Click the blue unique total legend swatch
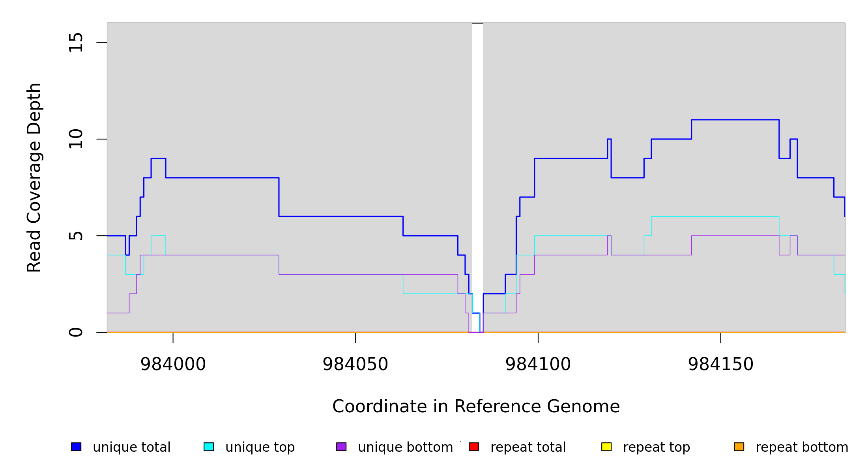The image size is (868, 473). tap(76, 447)
